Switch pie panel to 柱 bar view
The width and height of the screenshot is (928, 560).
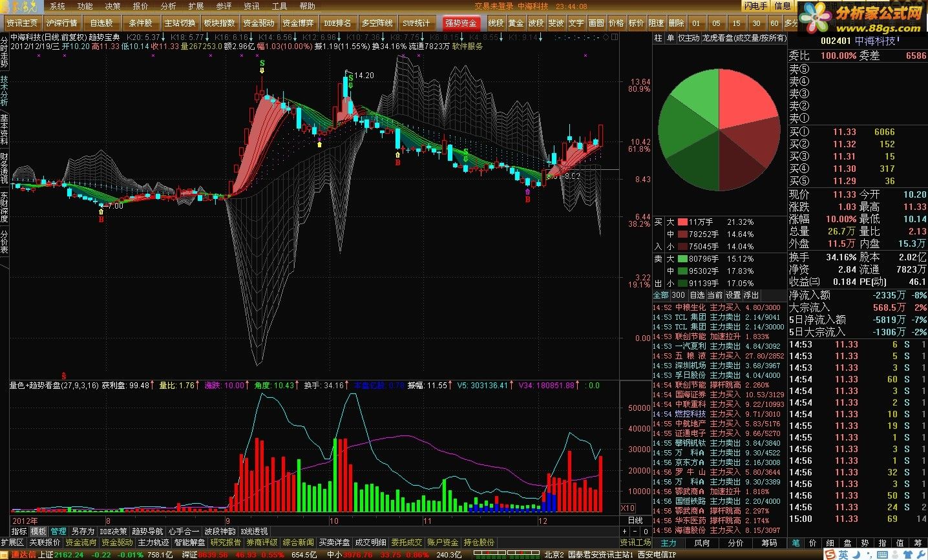658,38
